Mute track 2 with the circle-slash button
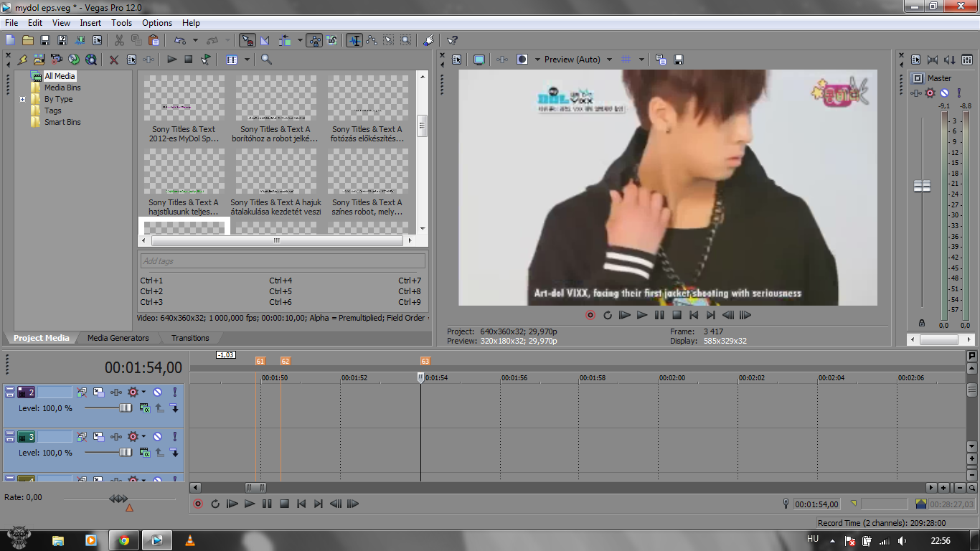The height and width of the screenshot is (551, 980). 157,392
